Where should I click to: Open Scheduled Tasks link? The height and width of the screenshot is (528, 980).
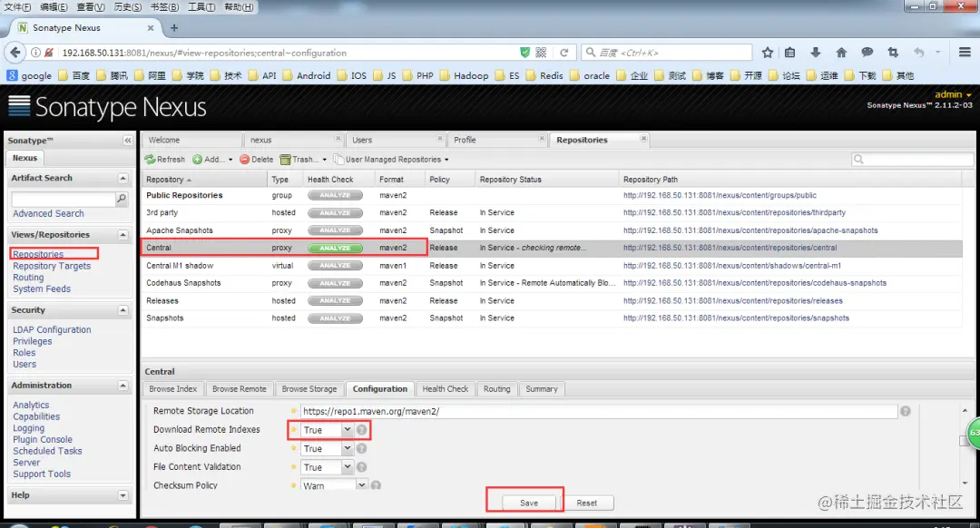(47, 451)
